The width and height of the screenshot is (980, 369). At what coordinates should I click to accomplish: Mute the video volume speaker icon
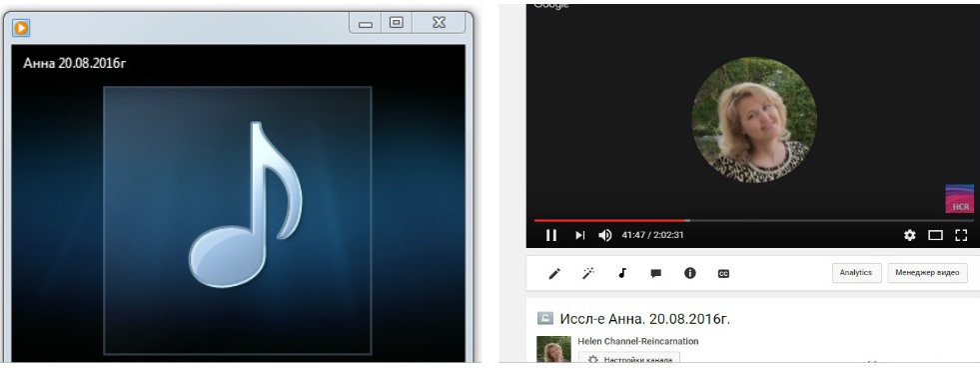[x=604, y=235]
